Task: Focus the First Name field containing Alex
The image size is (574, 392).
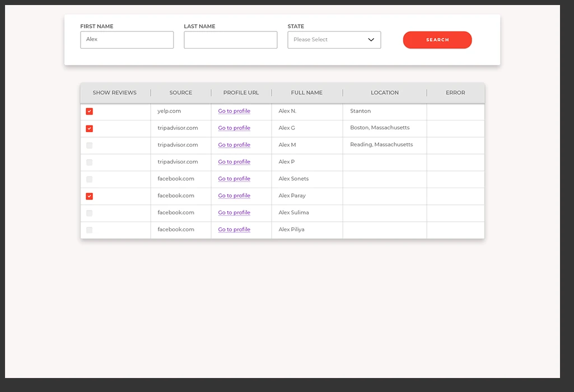Action: click(127, 40)
